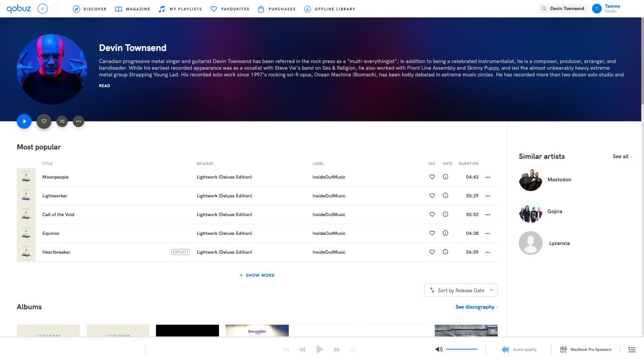The image size is (644, 362).
Task: Go back with the left arrow button
Action: point(43,8)
